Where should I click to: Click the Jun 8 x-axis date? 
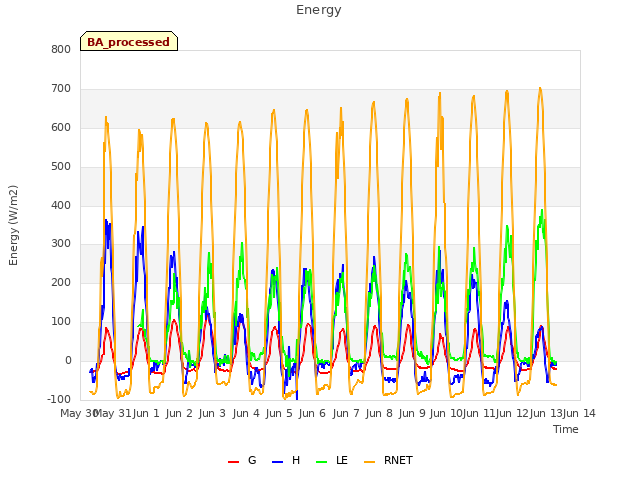coord(379,413)
